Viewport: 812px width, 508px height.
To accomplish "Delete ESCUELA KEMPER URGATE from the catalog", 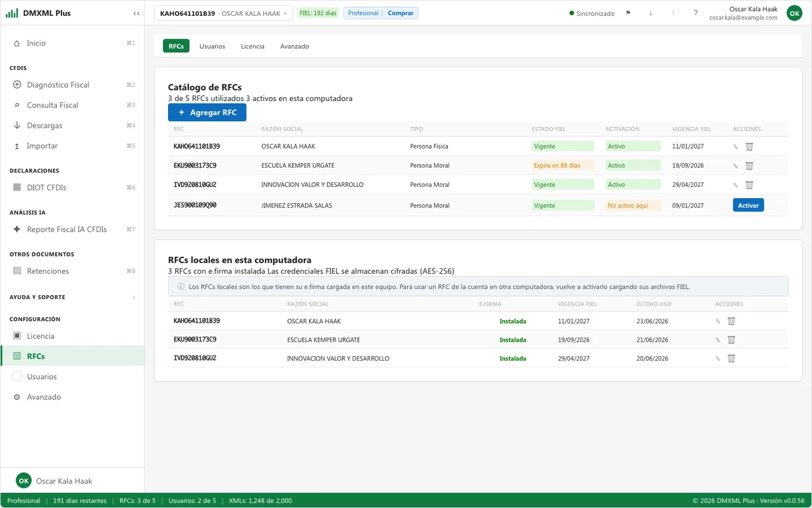I will pyautogui.click(x=749, y=166).
